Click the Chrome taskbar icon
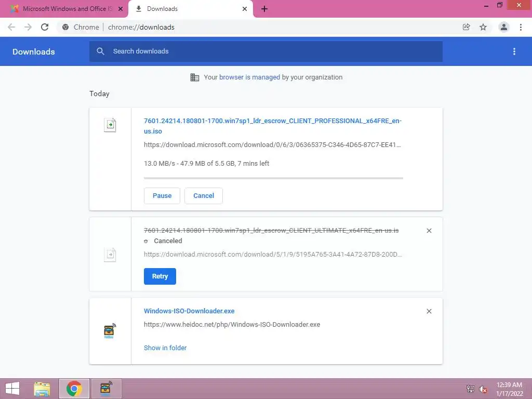Image resolution: width=532 pixels, height=399 pixels. pos(74,389)
